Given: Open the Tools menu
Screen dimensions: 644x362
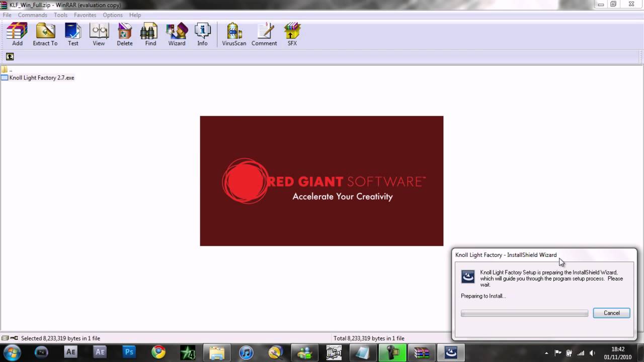Looking at the screenshot, I should point(60,15).
